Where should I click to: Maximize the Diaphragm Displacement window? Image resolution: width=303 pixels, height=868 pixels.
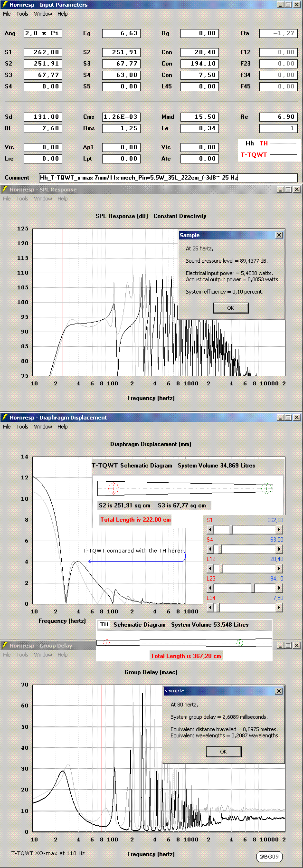click(288, 418)
